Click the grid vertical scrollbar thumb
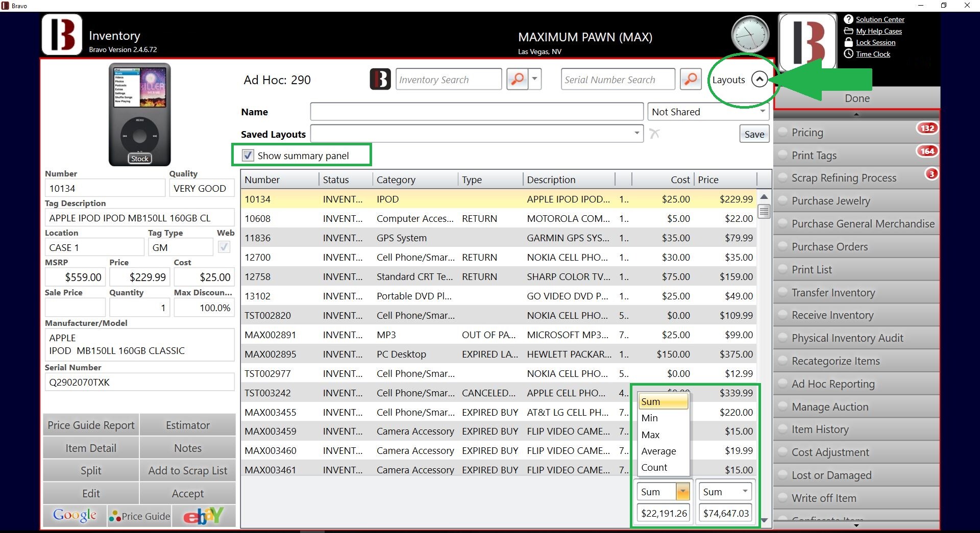 tap(764, 211)
